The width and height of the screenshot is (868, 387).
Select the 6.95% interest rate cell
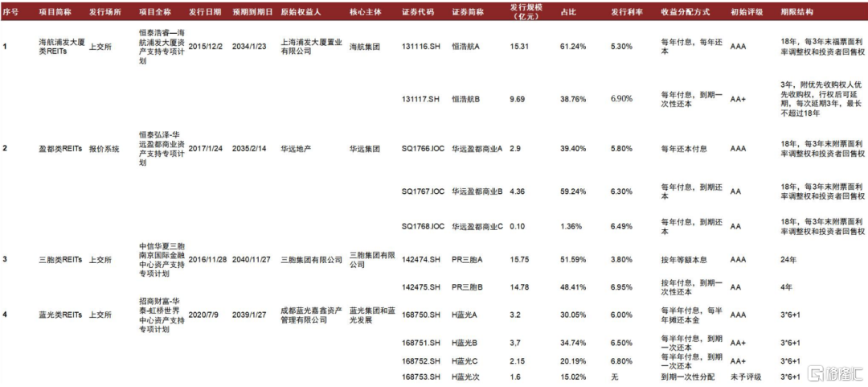(621, 286)
